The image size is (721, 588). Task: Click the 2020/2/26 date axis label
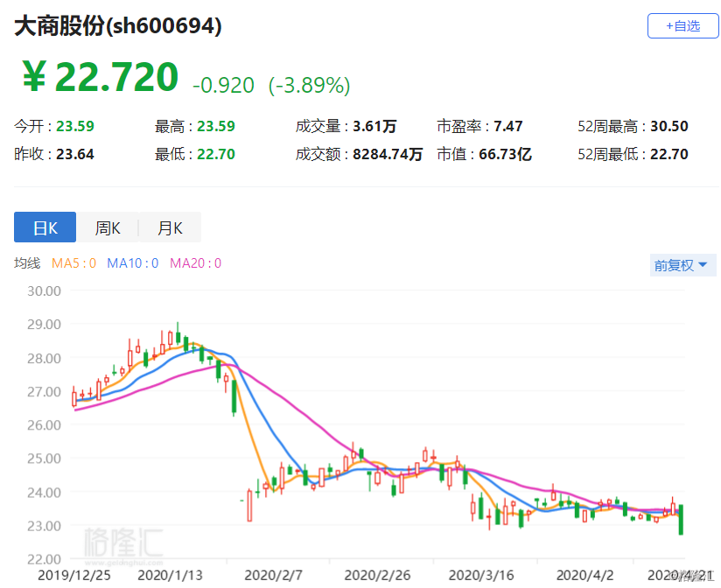[377, 575]
